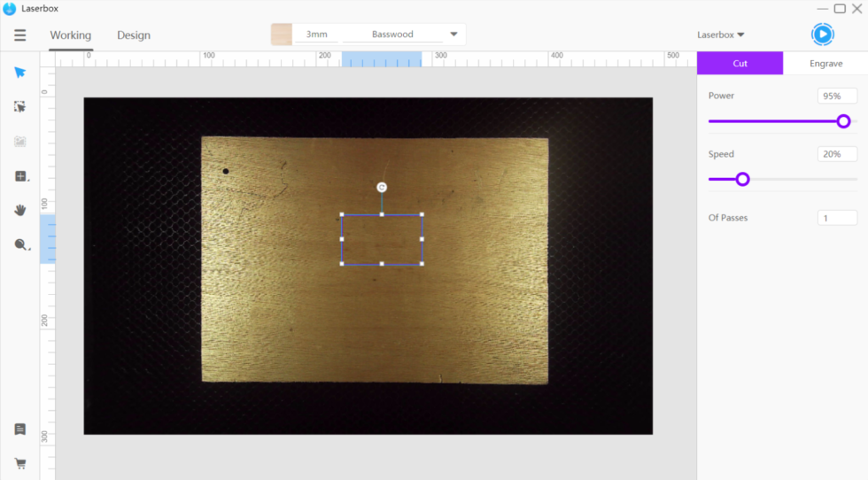Click the Of Passes input field
The height and width of the screenshot is (480, 868).
point(837,218)
